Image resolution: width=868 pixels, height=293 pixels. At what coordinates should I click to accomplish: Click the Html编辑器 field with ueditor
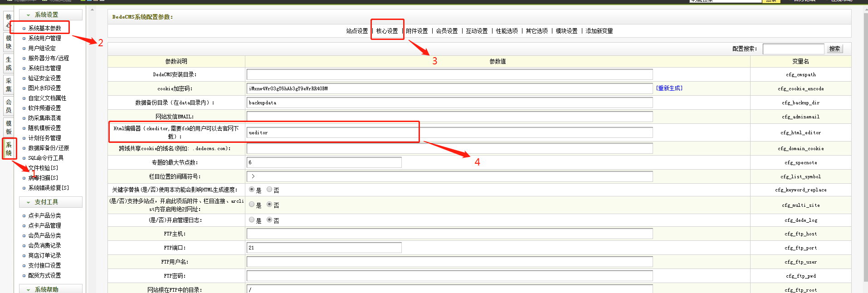(449, 132)
